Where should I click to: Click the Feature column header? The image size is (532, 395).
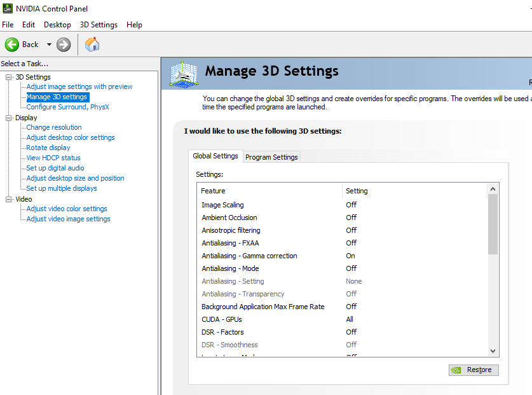[269, 191]
